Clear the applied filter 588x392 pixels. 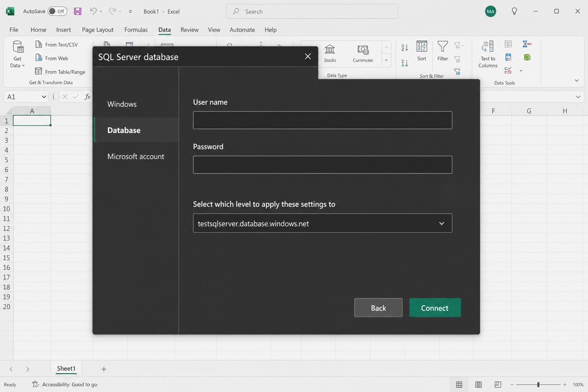(458, 46)
